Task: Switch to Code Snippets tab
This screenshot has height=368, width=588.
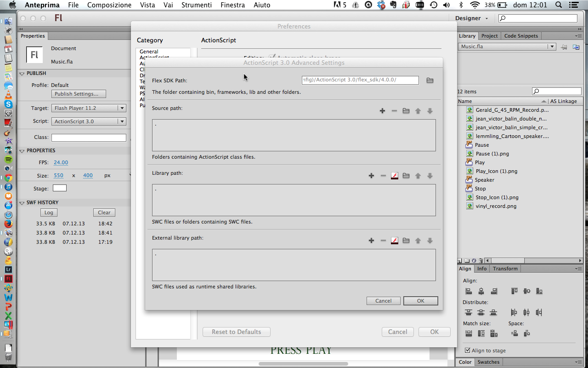Action: (521, 36)
